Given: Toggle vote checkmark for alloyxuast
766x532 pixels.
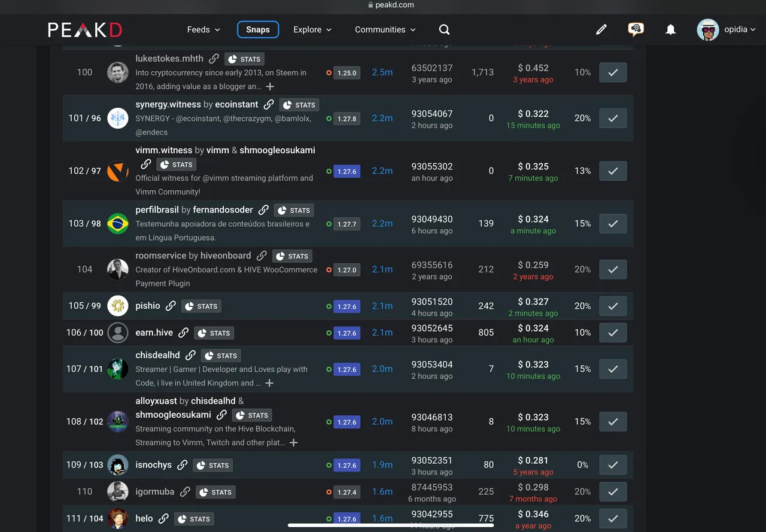Looking at the screenshot, I should click(613, 422).
